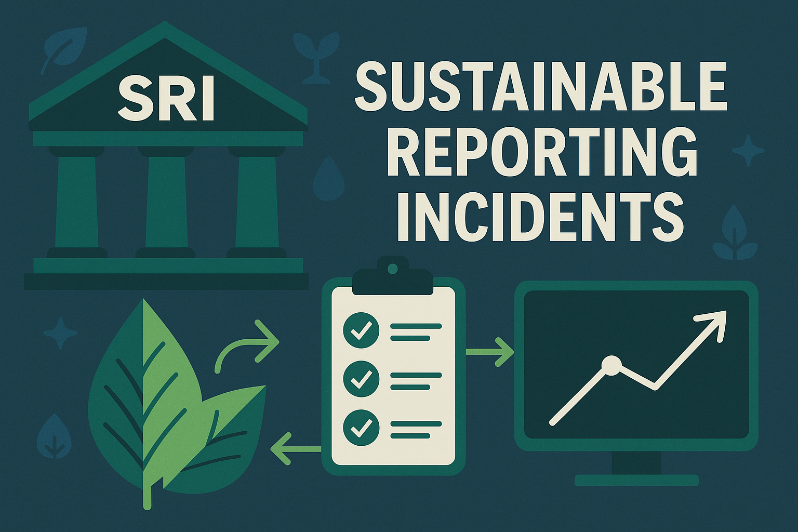Click the monitor's stand base
798x532 pixels.
(636, 480)
